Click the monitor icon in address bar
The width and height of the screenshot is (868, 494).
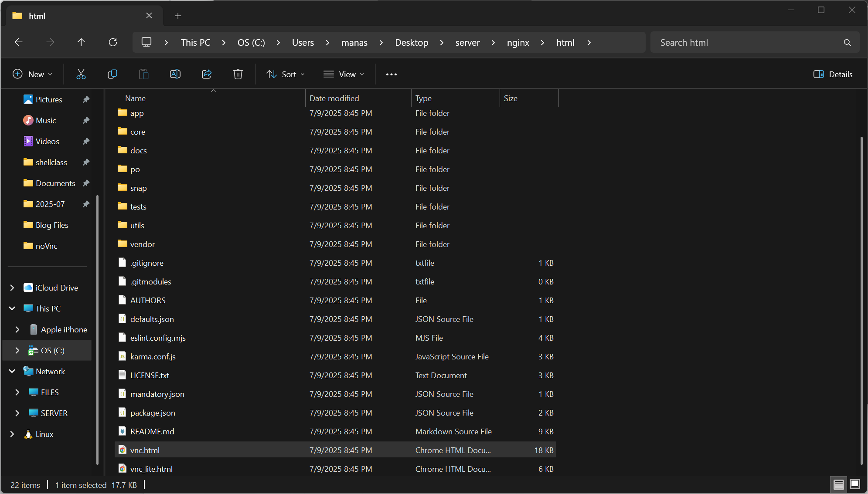[146, 42]
